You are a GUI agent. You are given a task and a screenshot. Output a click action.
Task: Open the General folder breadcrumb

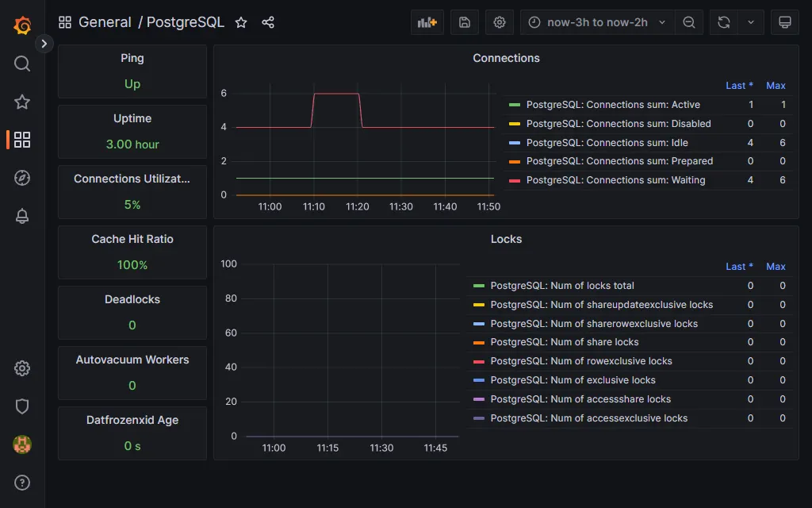pos(105,22)
